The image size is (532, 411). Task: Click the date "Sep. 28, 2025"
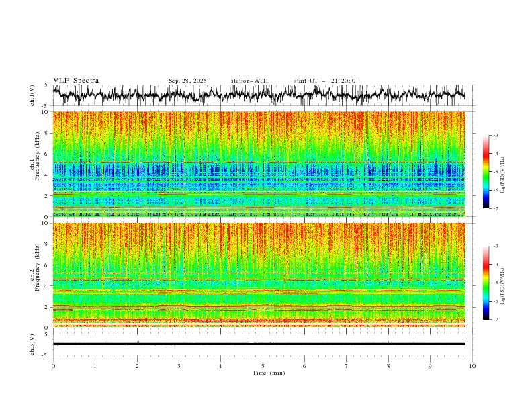187,81
